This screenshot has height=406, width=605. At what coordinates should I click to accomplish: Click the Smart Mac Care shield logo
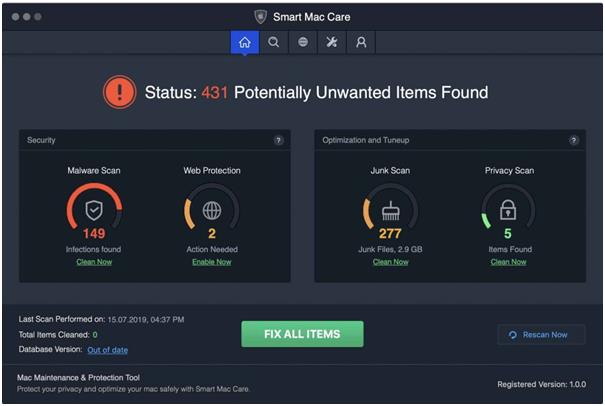click(x=260, y=17)
